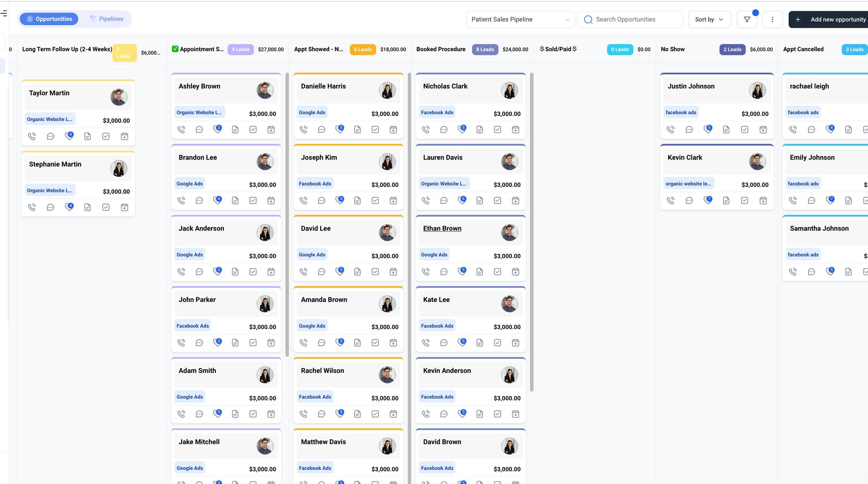Click the three-dot overflow menu near the filter
Image resolution: width=868 pixels, height=484 pixels.
point(772,19)
